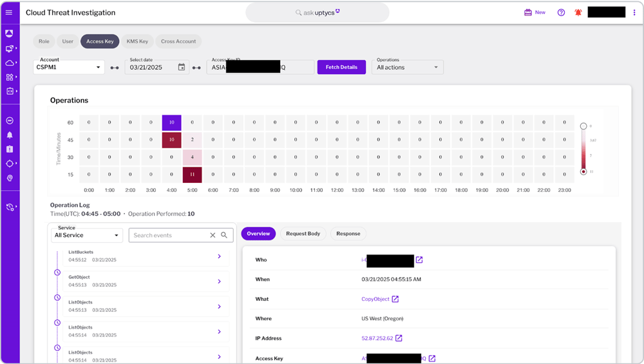Open the CopyObject link

375,299
